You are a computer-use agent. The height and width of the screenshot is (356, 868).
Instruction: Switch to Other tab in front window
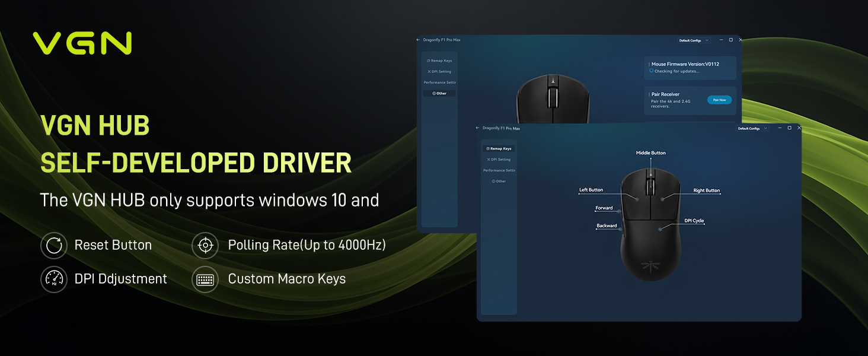pyautogui.click(x=499, y=181)
